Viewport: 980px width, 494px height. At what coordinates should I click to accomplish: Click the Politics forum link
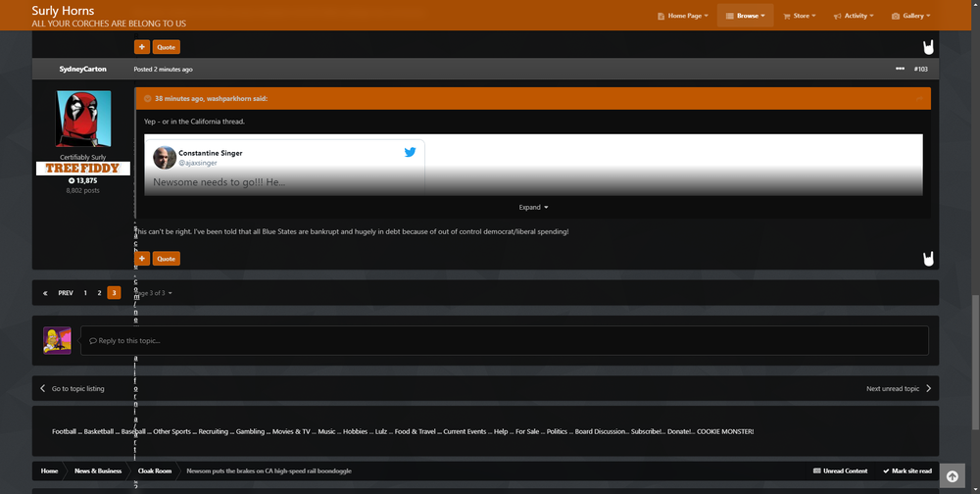click(557, 431)
